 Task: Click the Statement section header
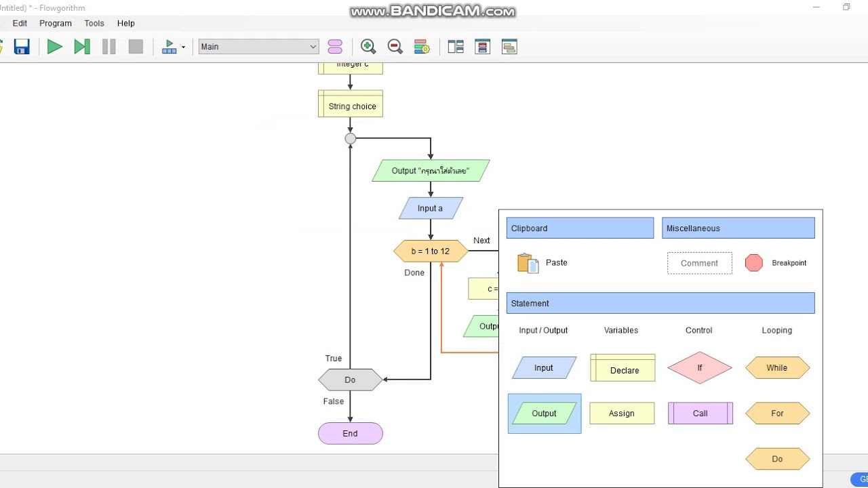tap(660, 303)
